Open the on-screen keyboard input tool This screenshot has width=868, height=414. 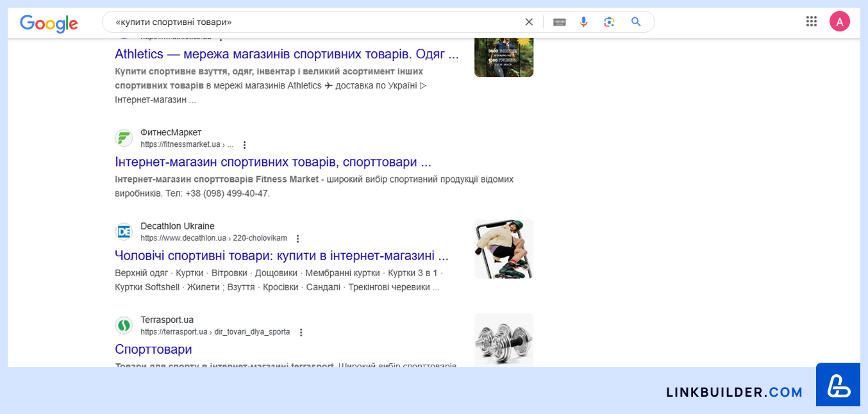click(559, 22)
